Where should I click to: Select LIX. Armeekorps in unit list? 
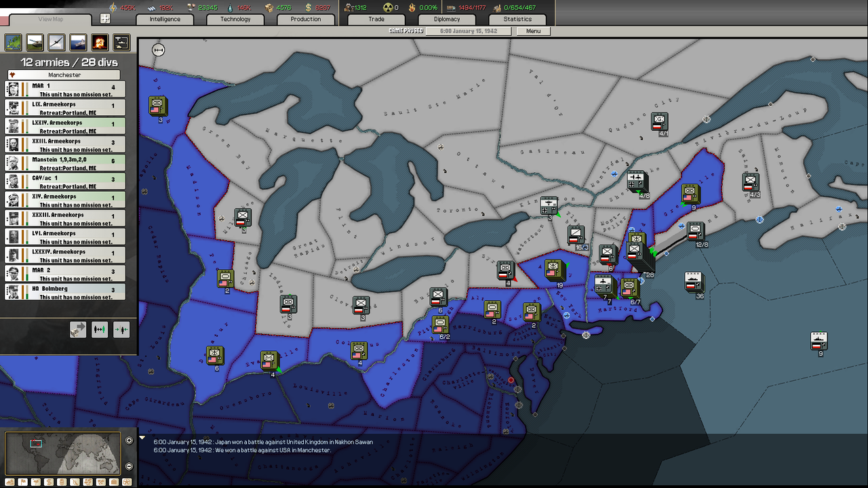[x=65, y=108]
